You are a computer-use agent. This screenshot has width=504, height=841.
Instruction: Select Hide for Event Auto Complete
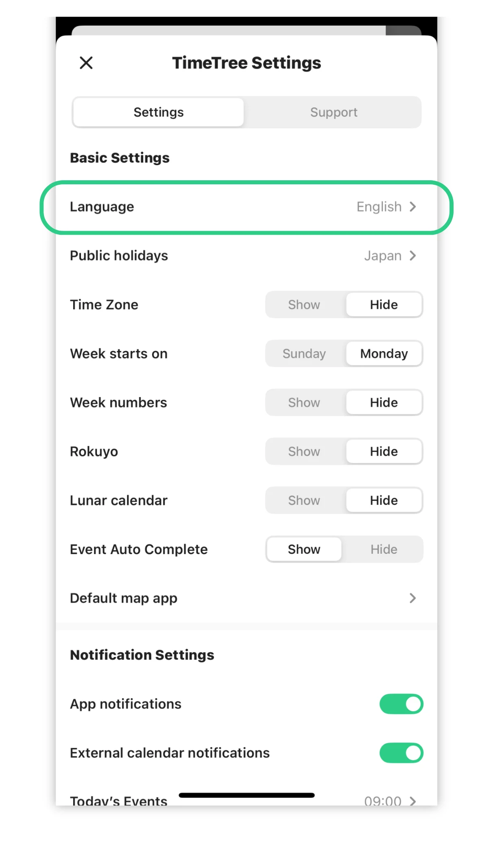(384, 549)
